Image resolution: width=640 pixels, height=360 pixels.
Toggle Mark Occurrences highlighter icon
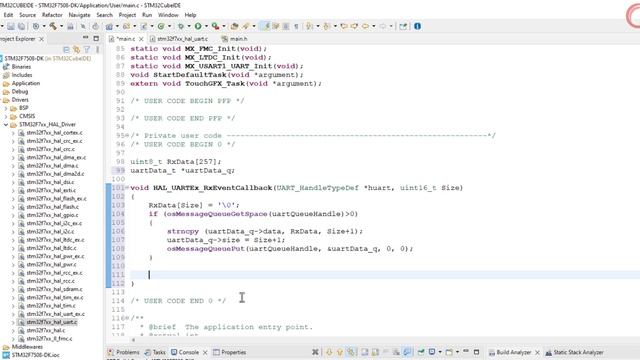click(266, 26)
